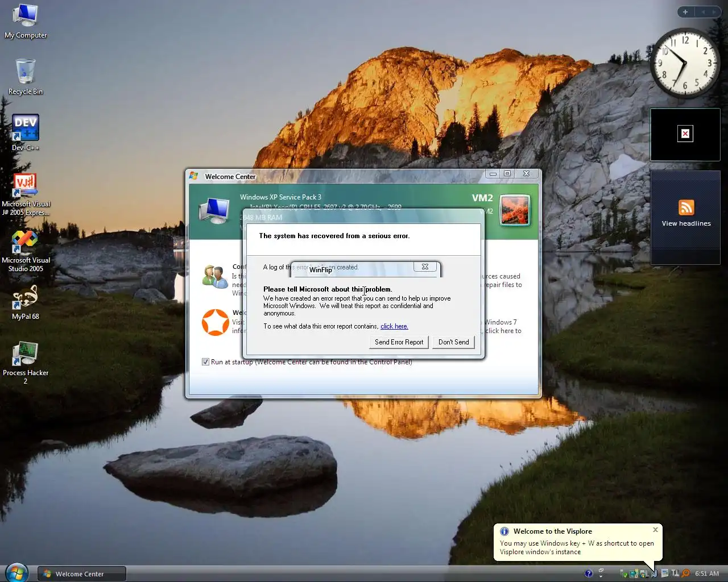Click the window switcher icon beside help

[x=601, y=571]
